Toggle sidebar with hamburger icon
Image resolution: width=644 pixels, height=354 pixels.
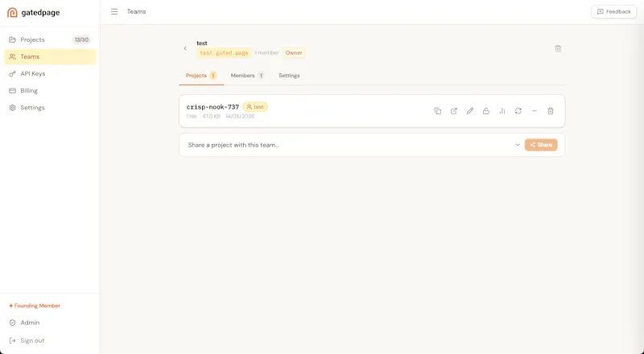(x=114, y=11)
